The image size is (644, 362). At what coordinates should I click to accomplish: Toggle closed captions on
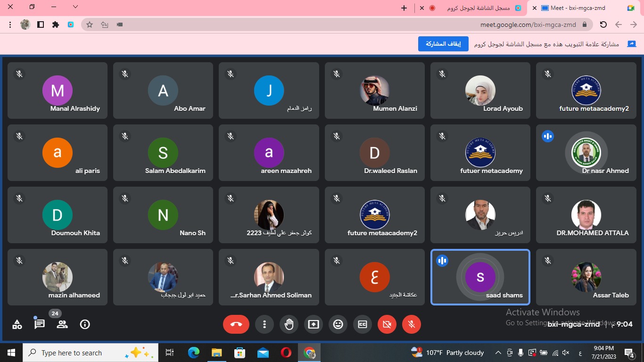[x=363, y=324]
